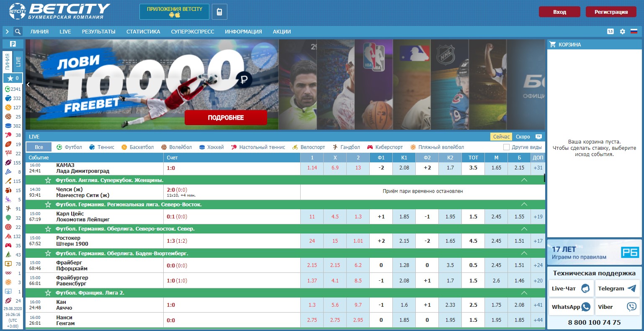Open the football sport with 2341 events
This screenshot has height=331, width=644.
click(13, 89)
